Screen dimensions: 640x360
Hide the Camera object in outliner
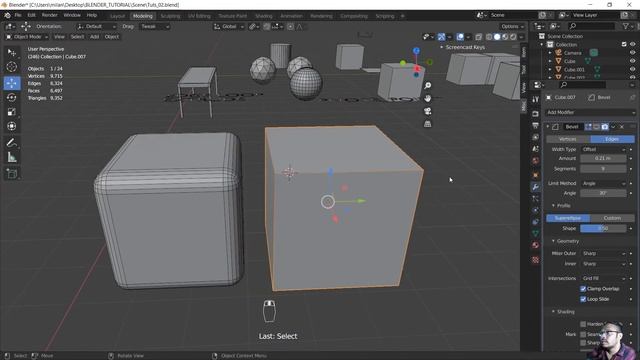[x=632, y=53]
